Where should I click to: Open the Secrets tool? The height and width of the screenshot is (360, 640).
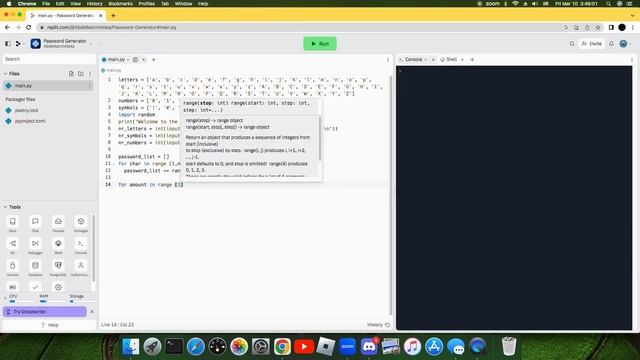(13, 267)
